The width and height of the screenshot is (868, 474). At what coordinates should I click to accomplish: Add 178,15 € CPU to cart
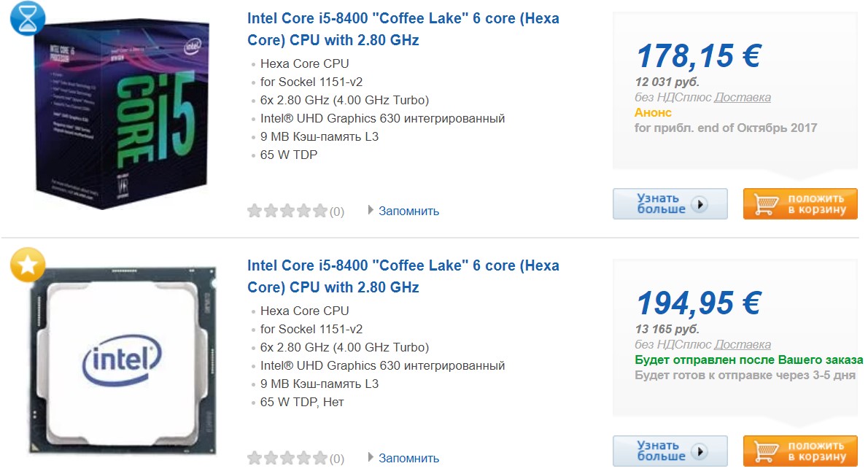[800, 204]
